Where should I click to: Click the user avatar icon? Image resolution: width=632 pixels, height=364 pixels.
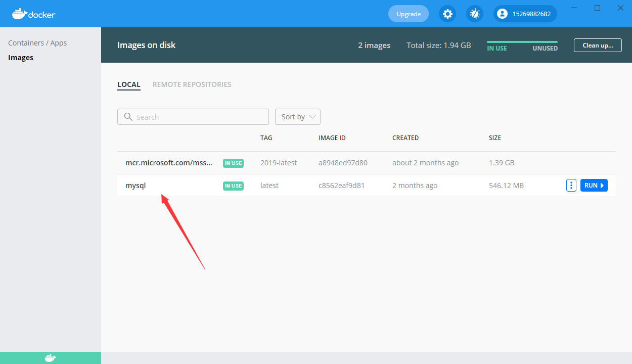[502, 14]
